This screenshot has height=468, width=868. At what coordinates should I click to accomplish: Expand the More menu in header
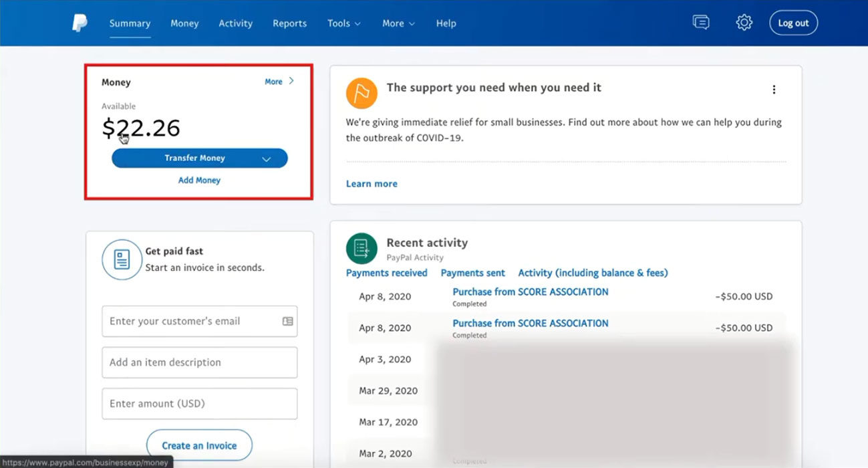pos(398,23)
